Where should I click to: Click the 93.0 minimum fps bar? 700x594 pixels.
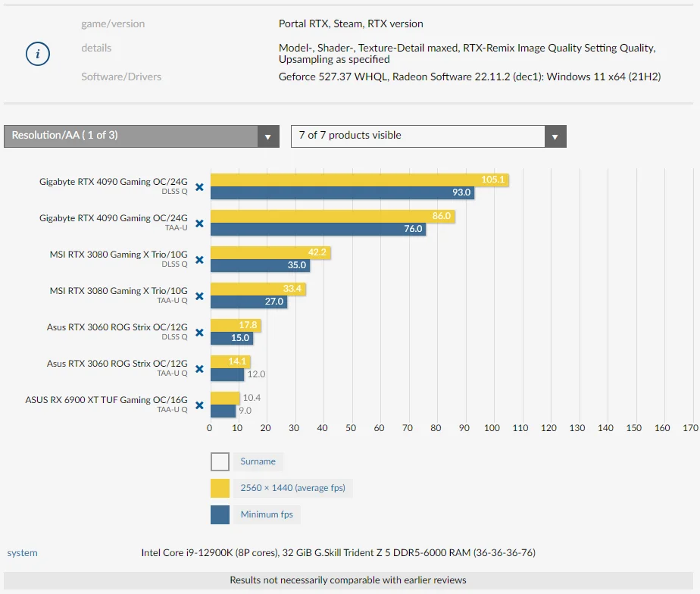point(342,193)
